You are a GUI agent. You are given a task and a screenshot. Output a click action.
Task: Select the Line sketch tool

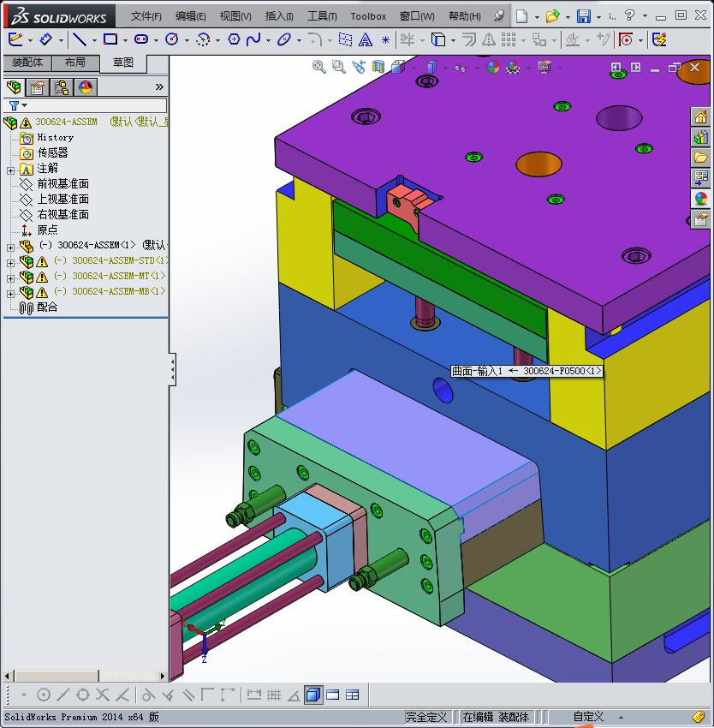[x=80, y=39]
